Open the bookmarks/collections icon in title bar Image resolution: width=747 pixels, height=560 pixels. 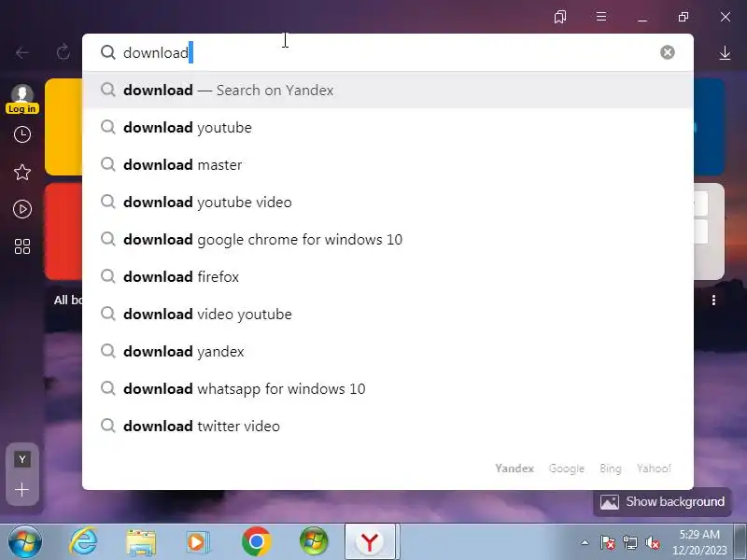pyautogui.click(x=560, y=17)
